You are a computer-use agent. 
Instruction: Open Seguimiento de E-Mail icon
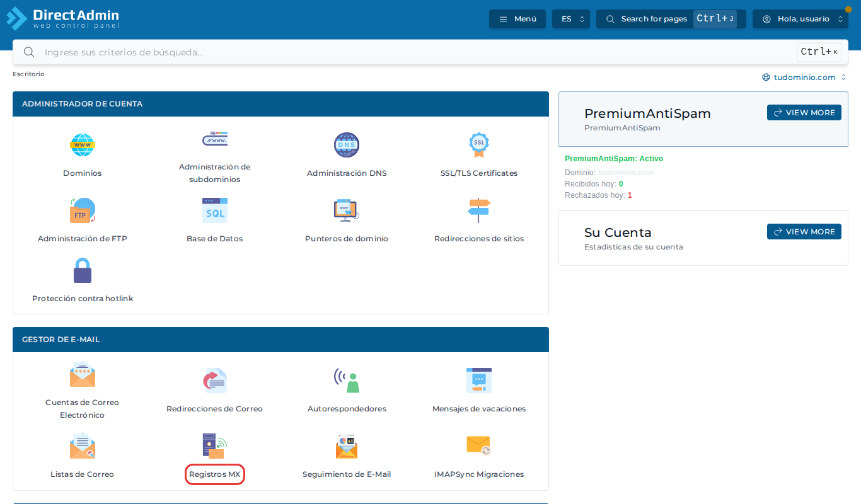(347, 446)
